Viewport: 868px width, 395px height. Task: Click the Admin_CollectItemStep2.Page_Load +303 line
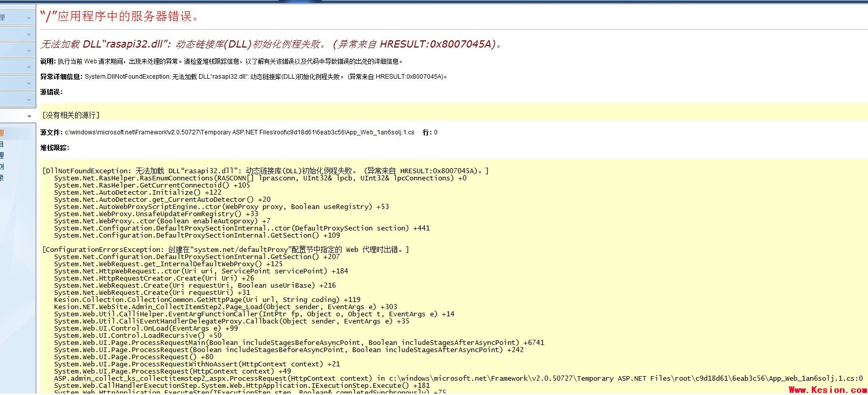[226, 307]
